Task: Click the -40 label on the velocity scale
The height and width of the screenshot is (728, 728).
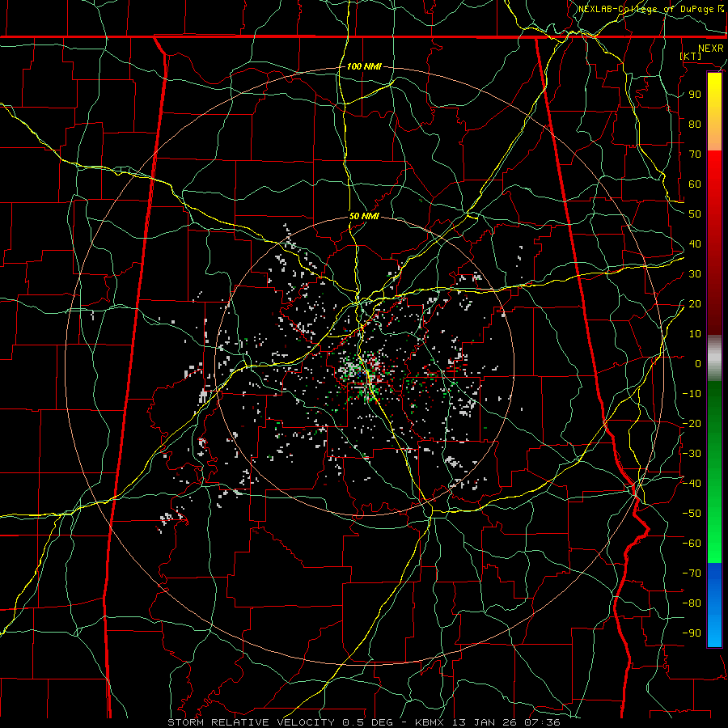Action: 692,484
